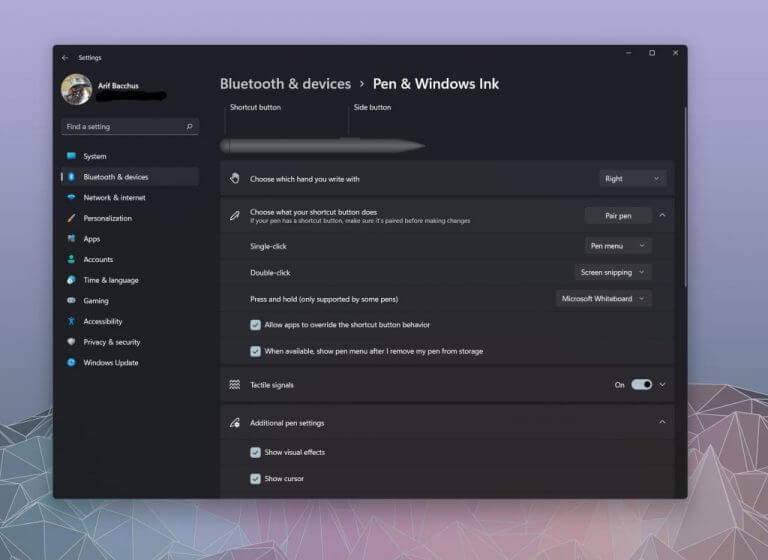Click the Apps icon in the sidebar
Viewport: 768px width, 560px height.
click(72, 239)
